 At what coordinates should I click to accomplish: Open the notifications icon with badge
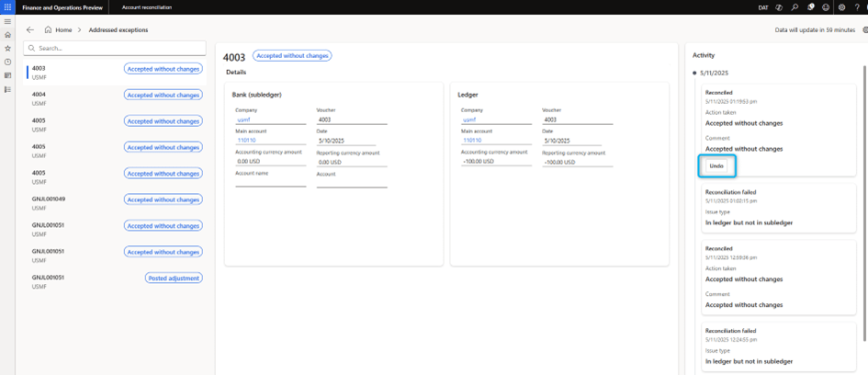811,6
